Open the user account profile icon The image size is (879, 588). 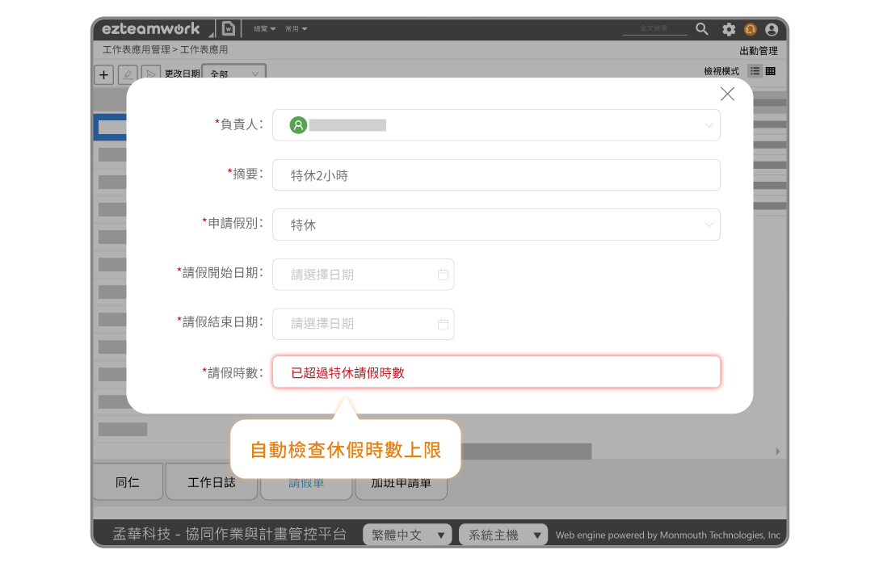click(772, 29)
